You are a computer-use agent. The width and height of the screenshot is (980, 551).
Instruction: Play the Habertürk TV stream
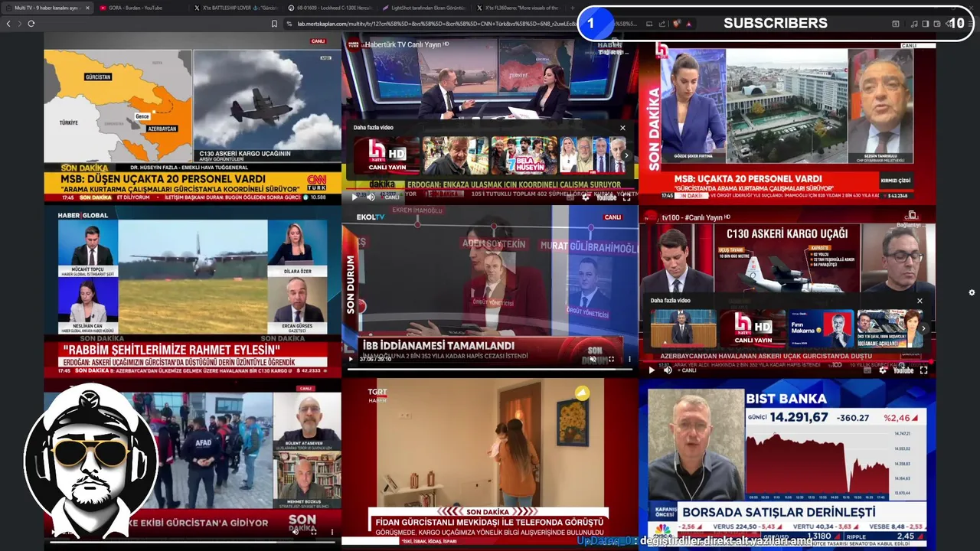[354, 197]
